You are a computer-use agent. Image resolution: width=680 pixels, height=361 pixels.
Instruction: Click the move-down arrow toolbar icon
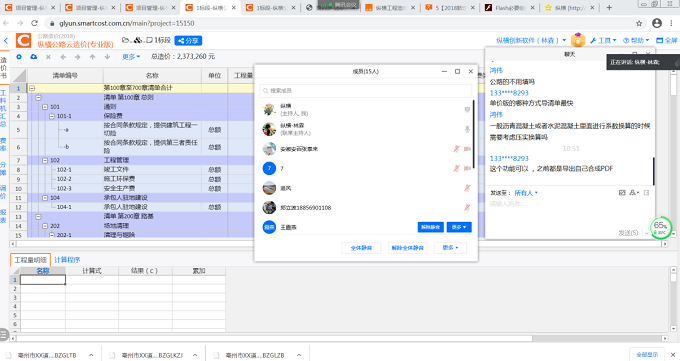(107, 57)
